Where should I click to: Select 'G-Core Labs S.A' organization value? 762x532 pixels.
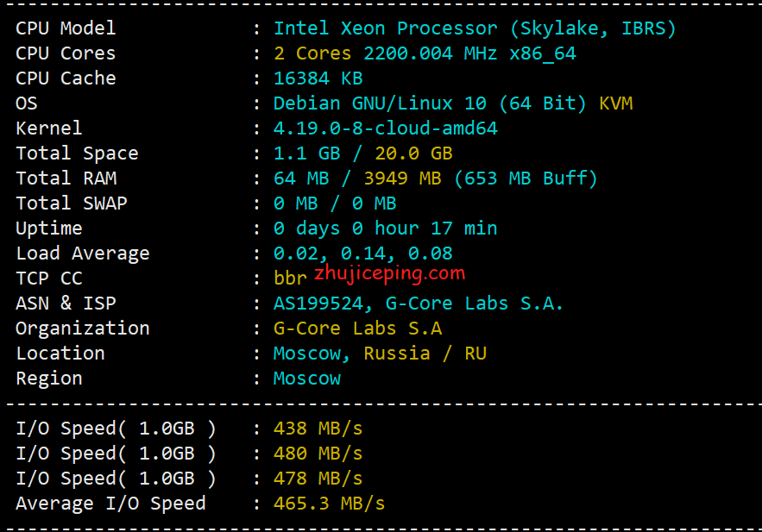point(357,329)
